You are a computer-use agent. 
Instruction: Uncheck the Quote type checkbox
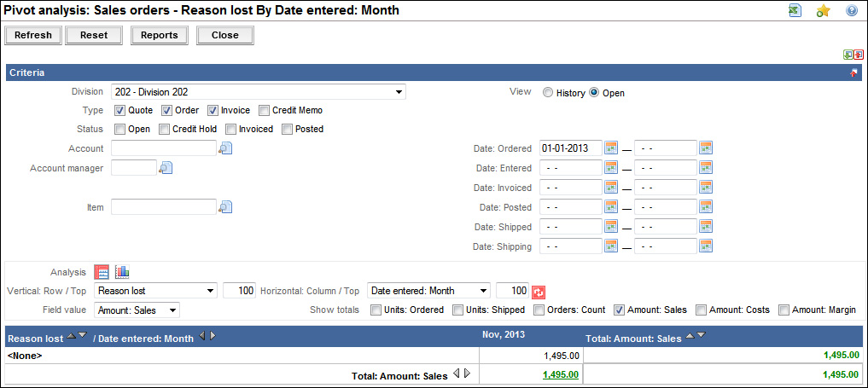click(x=120, y=110)
